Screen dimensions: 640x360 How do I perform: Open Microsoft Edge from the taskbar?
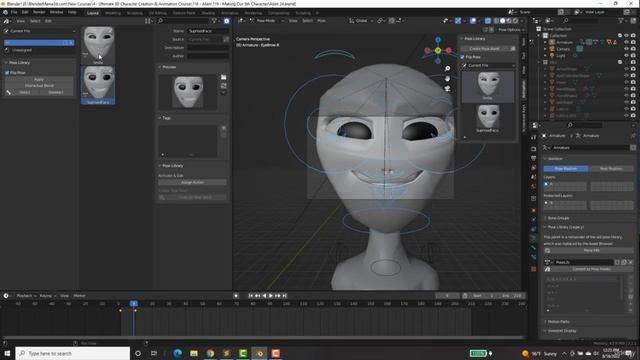177,353
